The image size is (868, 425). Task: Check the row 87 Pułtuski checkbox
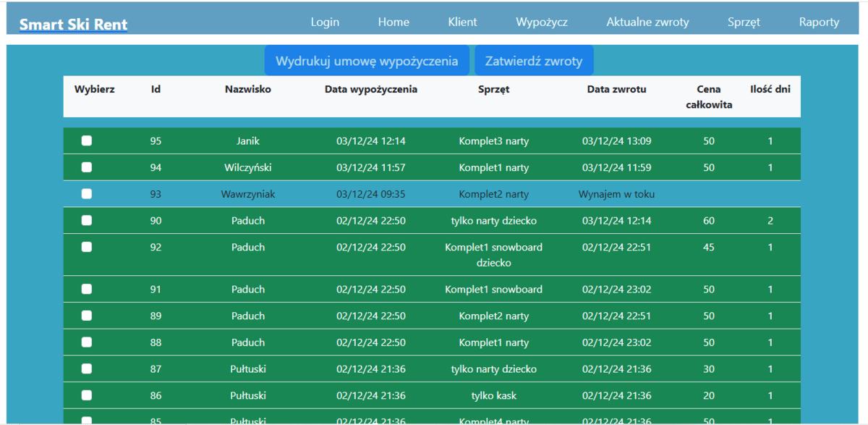(x=87, y=369)
